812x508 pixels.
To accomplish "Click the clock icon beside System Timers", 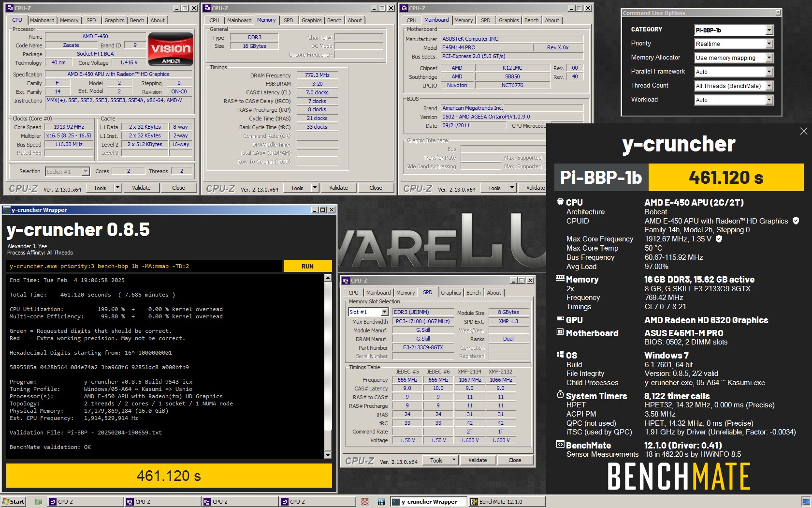I will click(x=560, y=395).
